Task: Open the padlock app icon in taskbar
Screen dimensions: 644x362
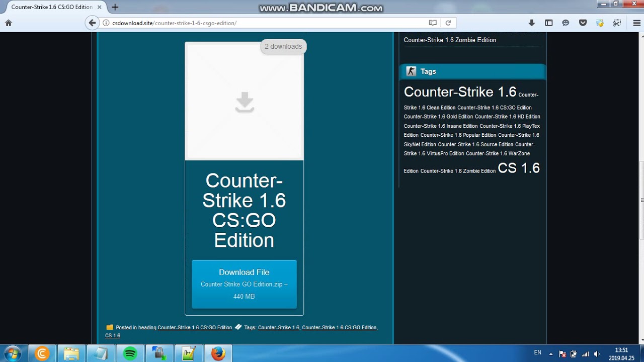Action: tap(159, 353)
